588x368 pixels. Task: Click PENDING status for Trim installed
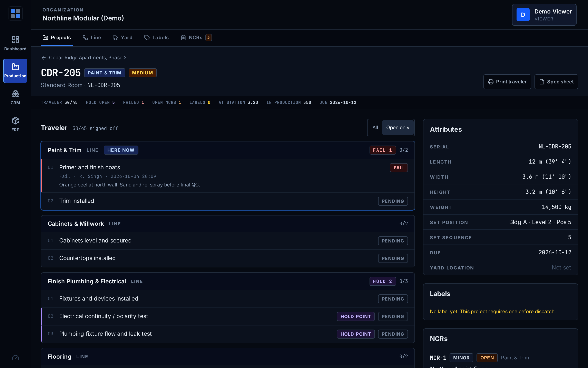point(393,201)
